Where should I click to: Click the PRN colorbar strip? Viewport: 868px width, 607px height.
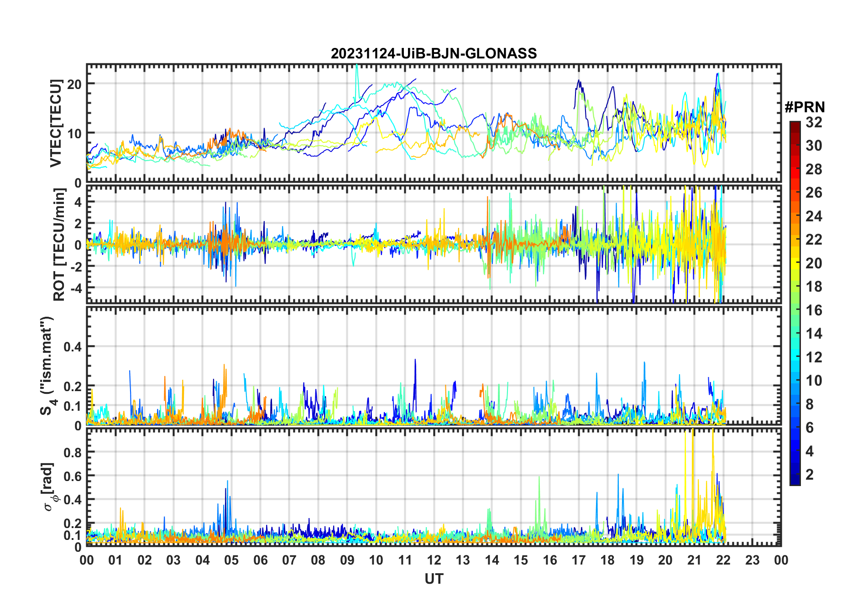coord(795,303)
